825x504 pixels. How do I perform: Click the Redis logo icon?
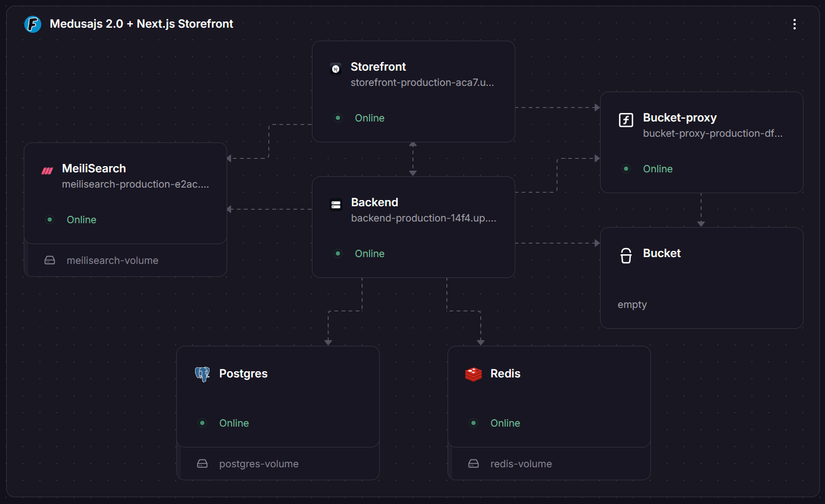(474, 374)
